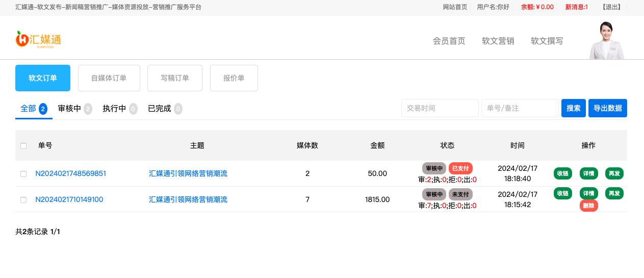This screenshot has width=644, height=278.
Task: Click the 单号 column header
Action: coord(45,145)
